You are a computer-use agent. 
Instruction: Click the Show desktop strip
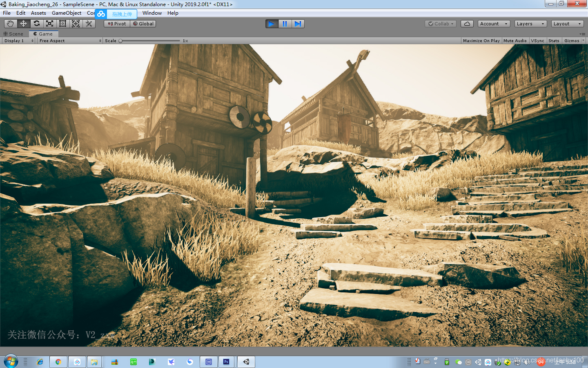click(585, 362)
